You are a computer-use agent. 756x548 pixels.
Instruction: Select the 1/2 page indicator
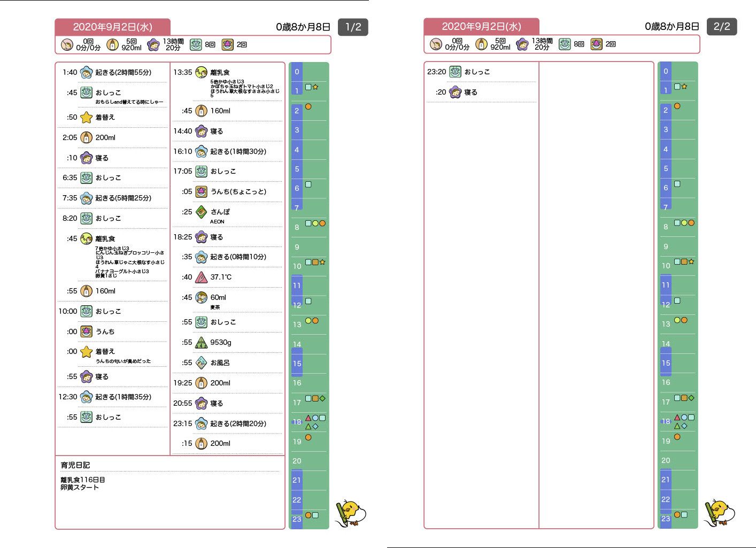coord(353,27)
